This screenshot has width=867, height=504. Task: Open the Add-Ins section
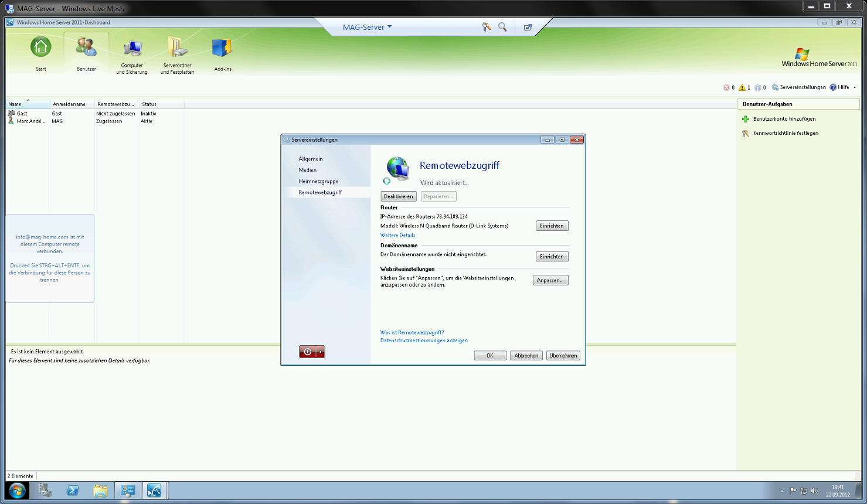(x=222, y=55)
